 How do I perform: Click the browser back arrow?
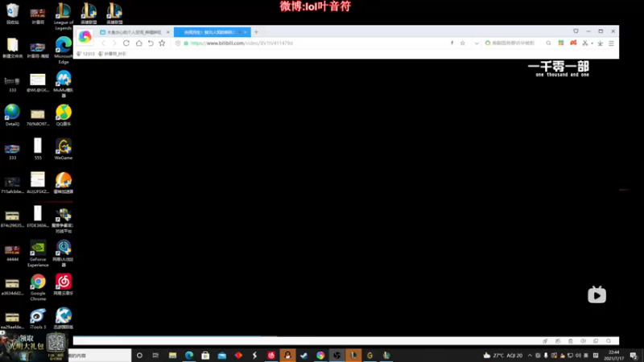pyautogui.click(x=103, y=43)
